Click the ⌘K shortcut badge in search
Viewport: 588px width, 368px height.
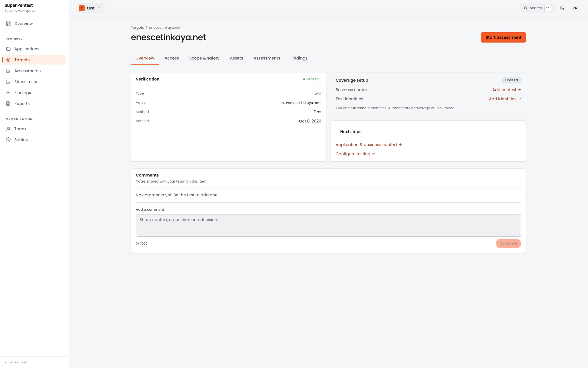coord(548,8)
